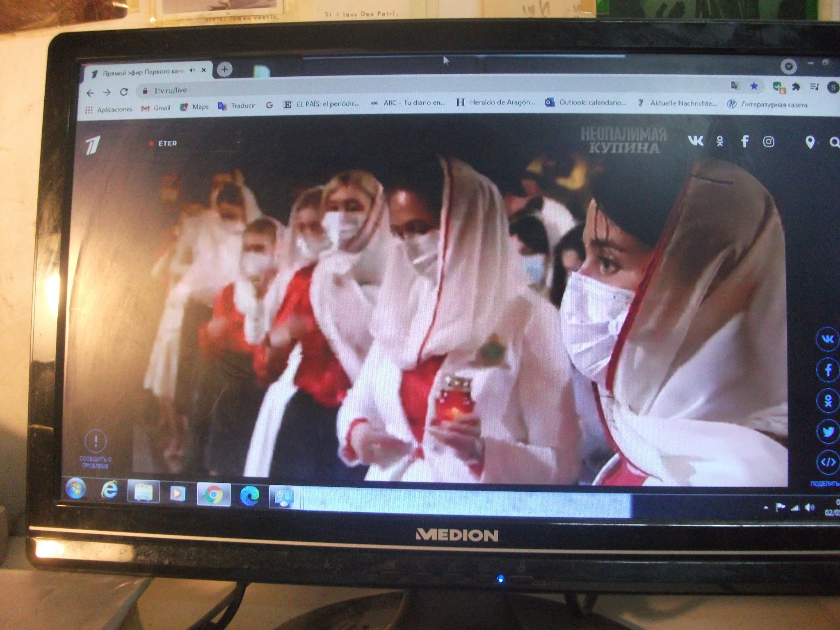This screenshot has width=840, height=630.
Task: Share to Facebook using the side circle button
Action: click(828, 370)
